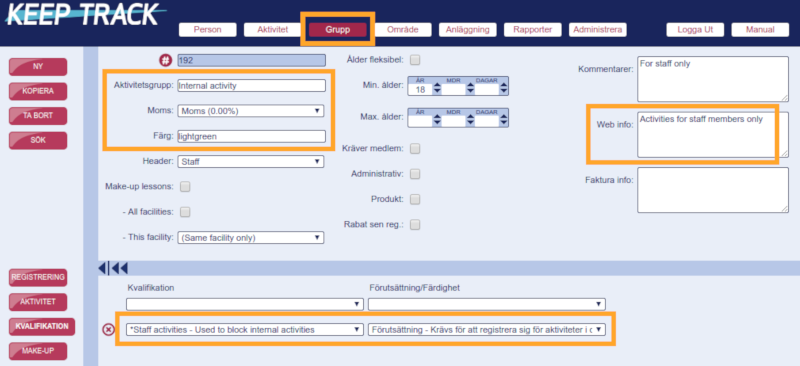Click the KEEP TRACK logo
800x366 pixels.
click(85, 14)
